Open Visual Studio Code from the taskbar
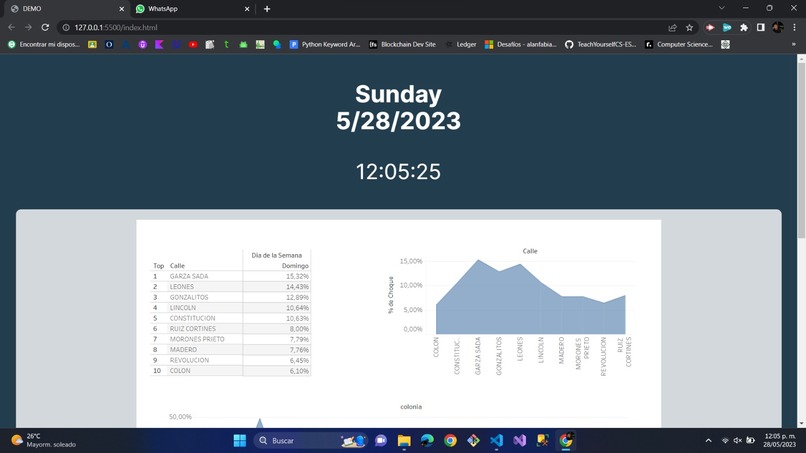 497,441
